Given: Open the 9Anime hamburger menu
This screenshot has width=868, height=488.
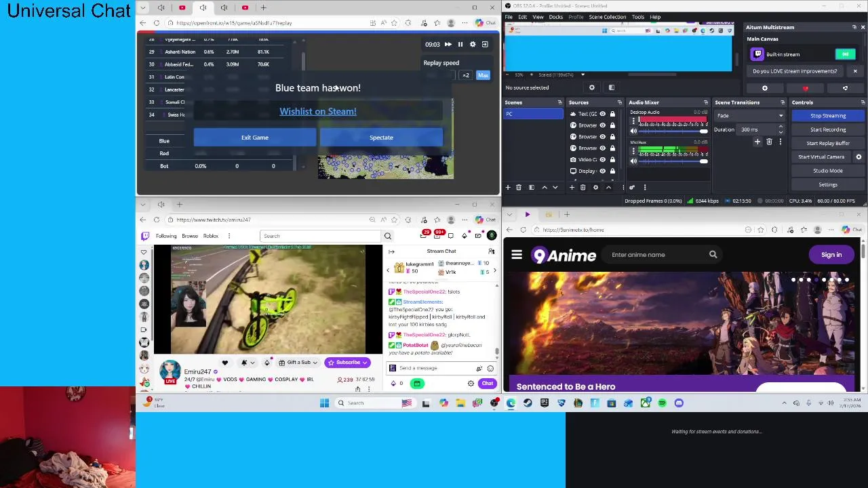Looking at the screenshot, I should pyautogui.click(x=517, y=255).
